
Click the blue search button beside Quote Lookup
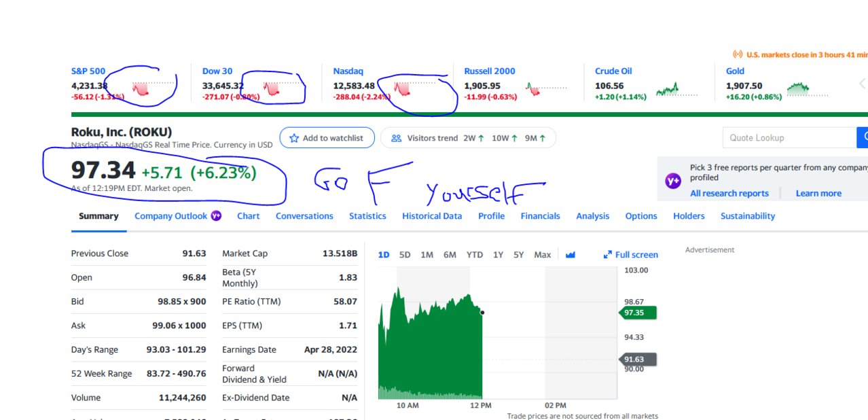point(863,137)
